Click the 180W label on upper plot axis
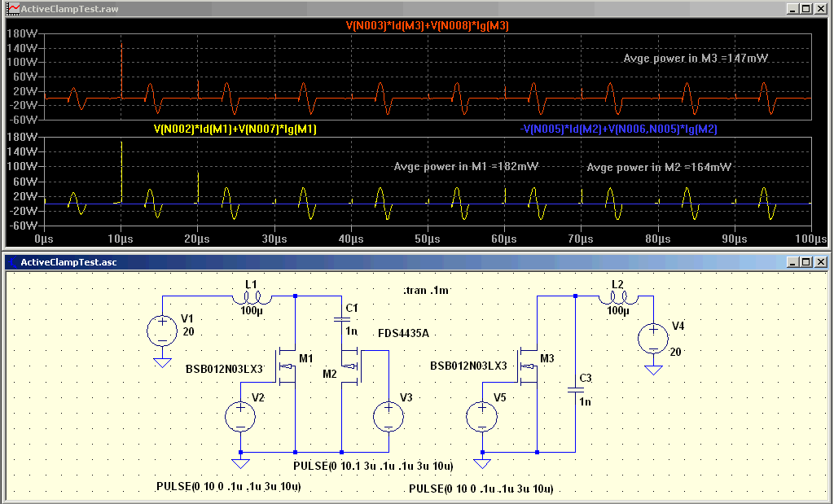This screenshot has height=504, width=834. tap(23, 34)
